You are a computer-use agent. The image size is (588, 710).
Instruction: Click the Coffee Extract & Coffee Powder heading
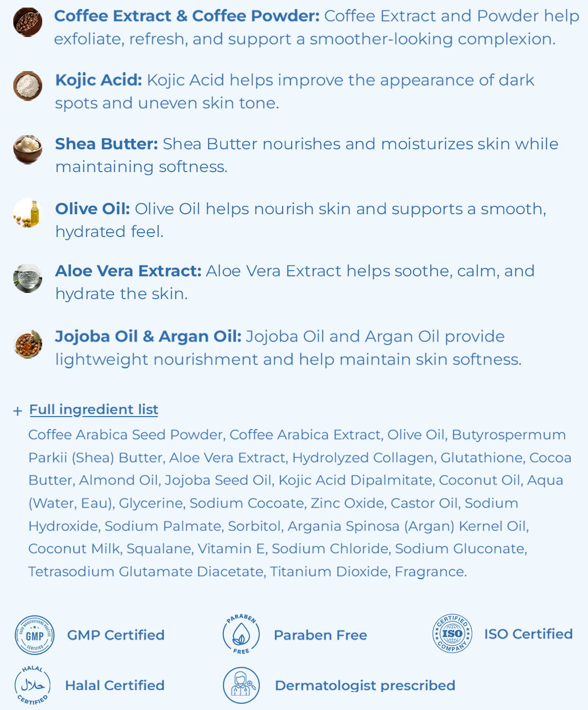[x=187, y=16]
